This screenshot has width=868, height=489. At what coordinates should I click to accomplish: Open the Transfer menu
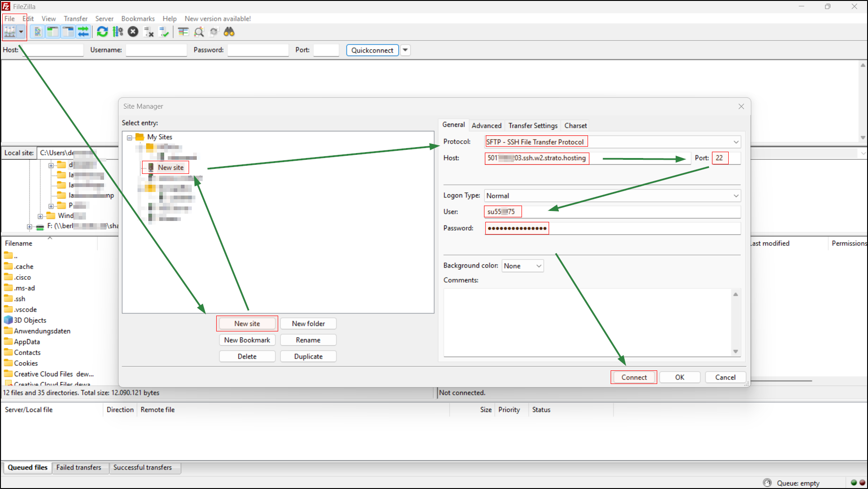point(75,19)
